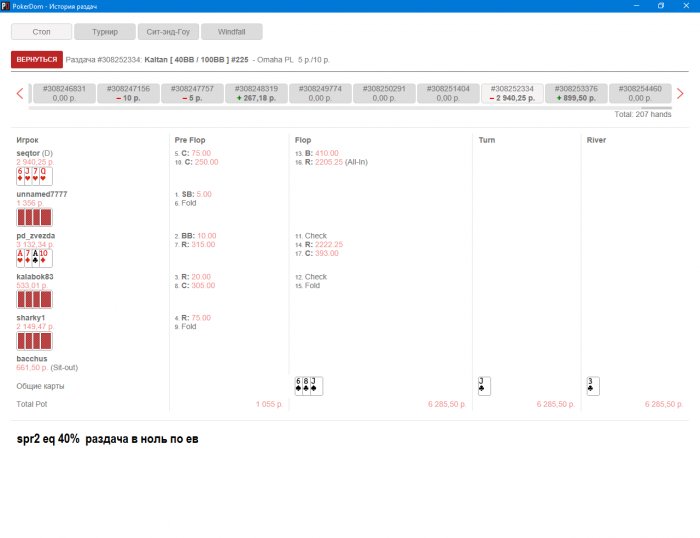Click kalabok83's hidden cards
The height and width of the screenshot is (538, 700).
[34, 299]
